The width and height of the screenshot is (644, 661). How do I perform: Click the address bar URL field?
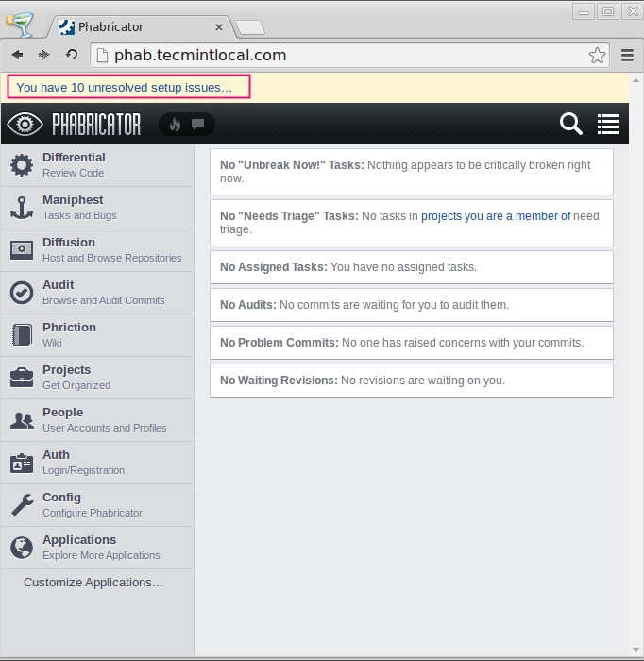[349, 55]
